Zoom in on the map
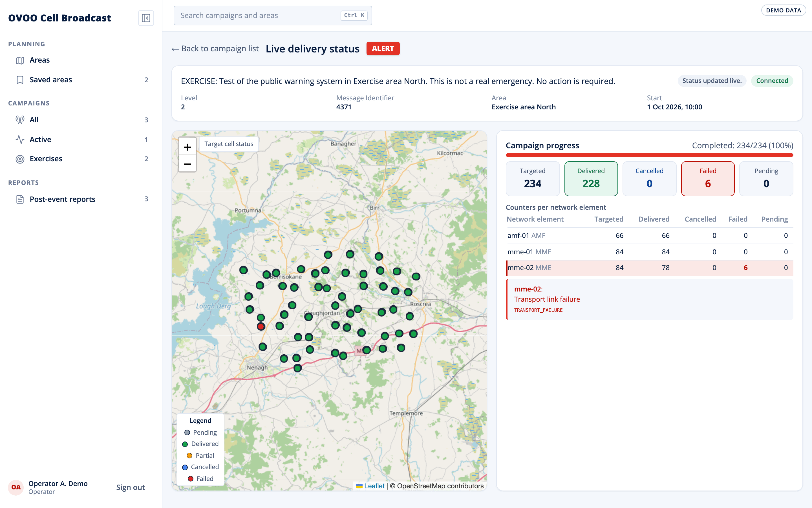 187,147
